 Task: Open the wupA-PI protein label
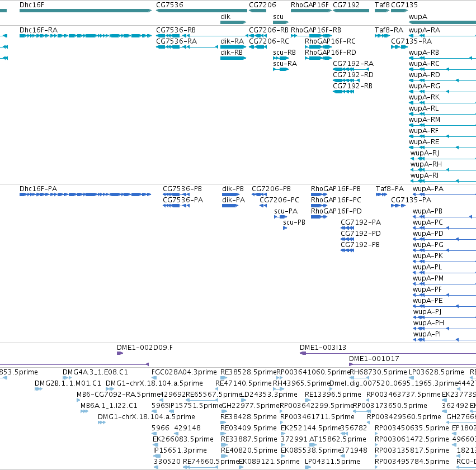[427, 334]
